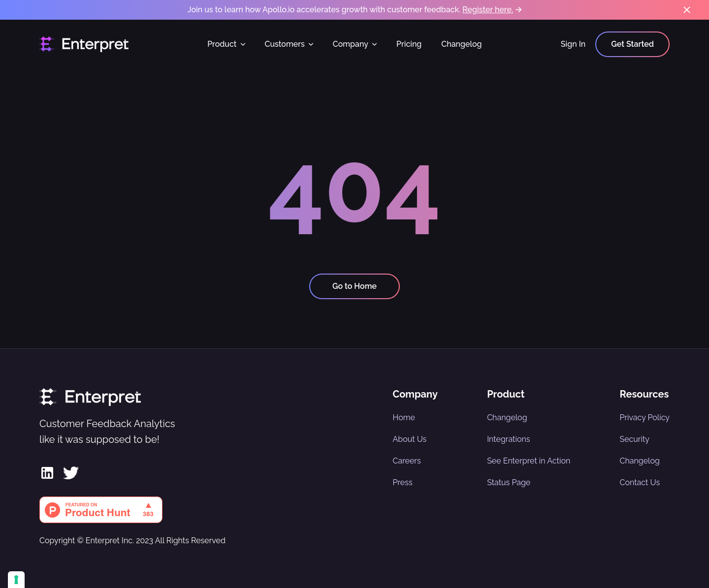Image resolution: width=709 pixels, height=588 pixels.
Task: Click the Featured on Product Hunt badge
Action: click(101, 510)
